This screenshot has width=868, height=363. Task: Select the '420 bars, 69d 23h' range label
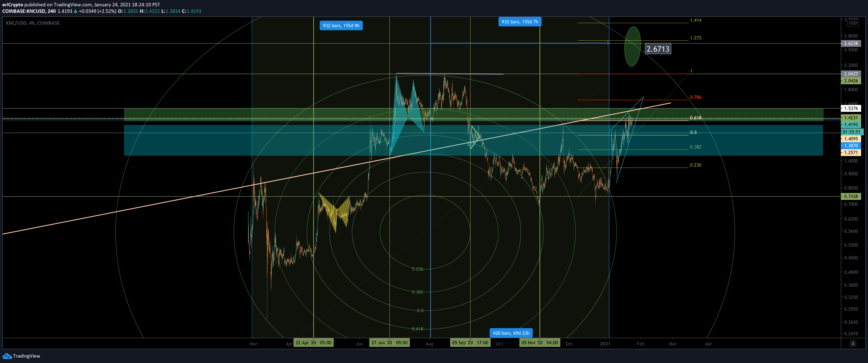click(511, 333)
